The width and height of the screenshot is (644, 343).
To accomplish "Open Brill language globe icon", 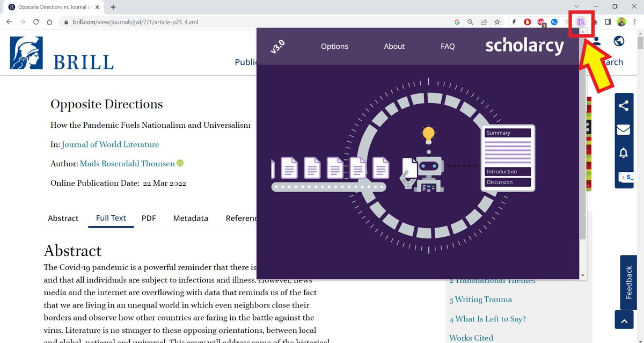I will pyautogui.click(x=619, y=41).
